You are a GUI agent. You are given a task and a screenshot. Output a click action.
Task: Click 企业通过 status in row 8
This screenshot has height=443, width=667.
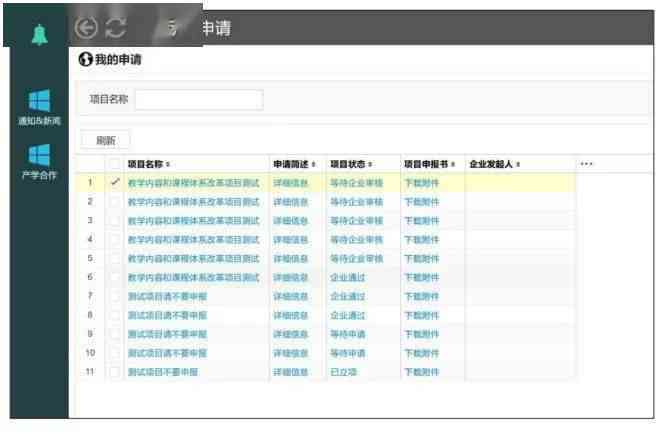348,315
